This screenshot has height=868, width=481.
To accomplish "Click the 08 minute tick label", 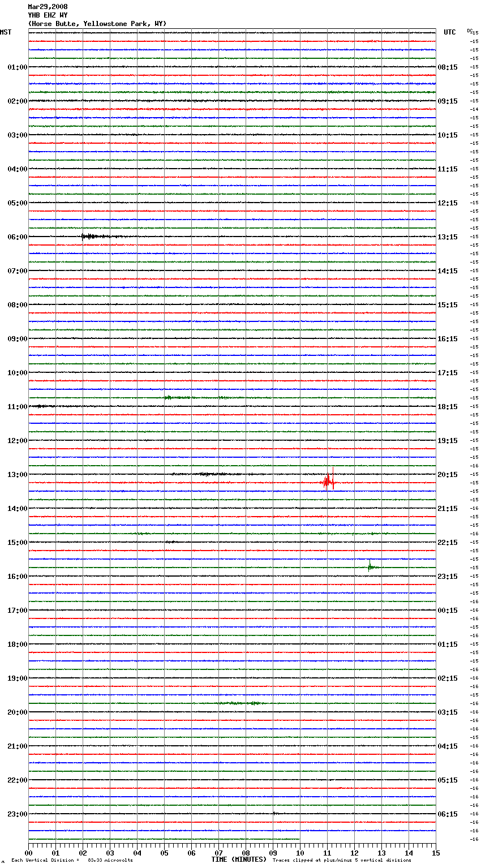I will click(x=246, y=853).
